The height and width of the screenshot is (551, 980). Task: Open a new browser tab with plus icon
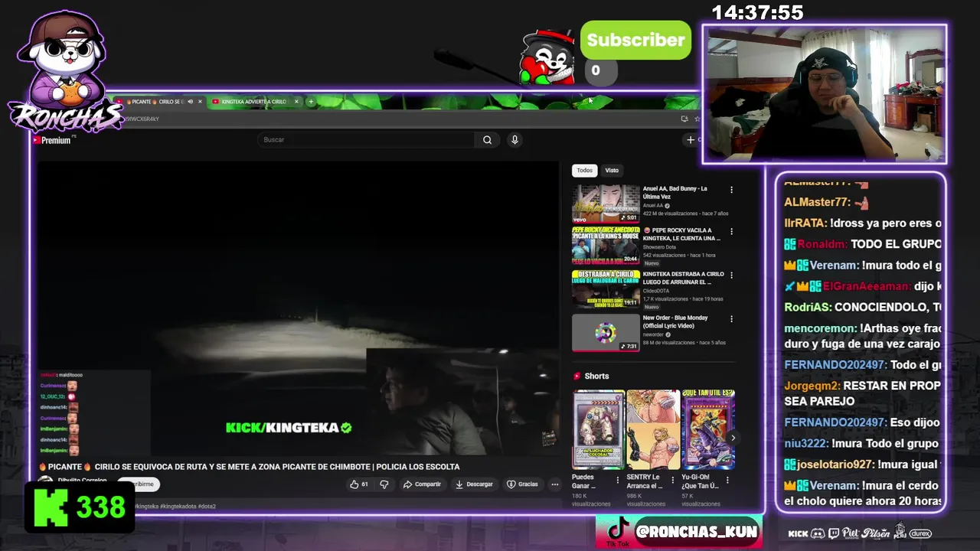tap(310, 102)
